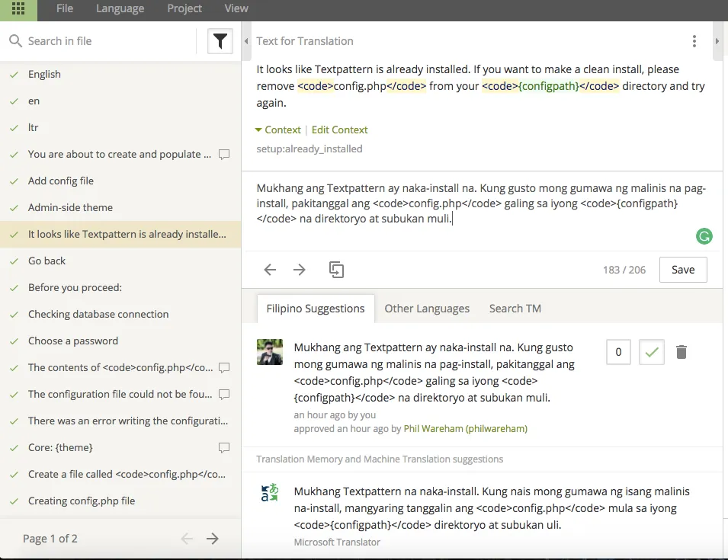
Task: Go to previous string arrow in editor
Action: coord(270,270)
